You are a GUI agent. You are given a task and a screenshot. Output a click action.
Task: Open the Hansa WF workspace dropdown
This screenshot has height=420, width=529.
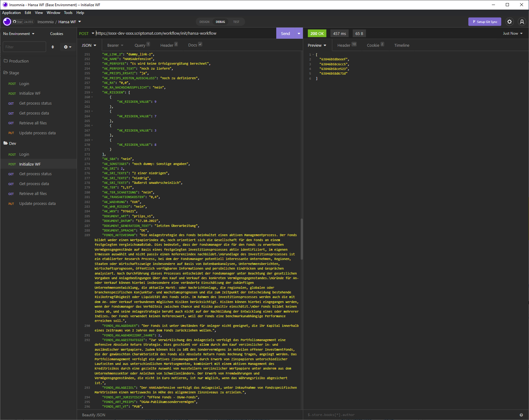coord(70,22)
